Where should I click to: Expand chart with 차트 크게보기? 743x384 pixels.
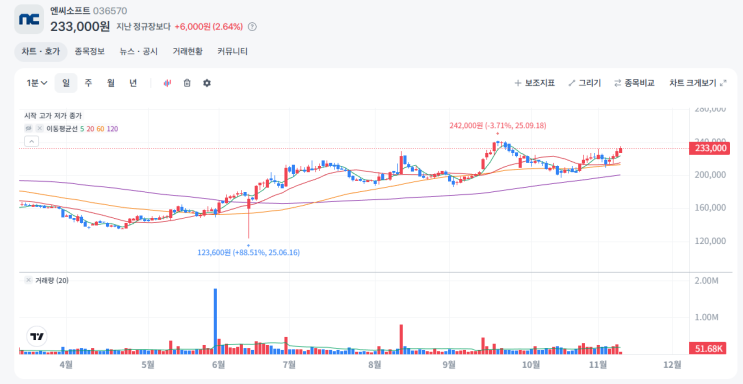click(698, 83)
